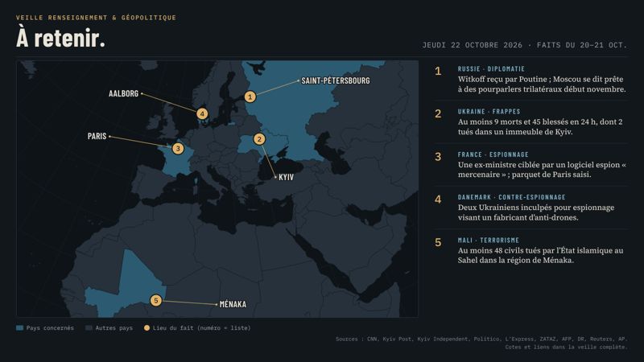The height and width of the screenshot is (362, 644).
Task: Click the 'RUSSIE · DIPLOMATIE' heading
Action: click(491, 69)
